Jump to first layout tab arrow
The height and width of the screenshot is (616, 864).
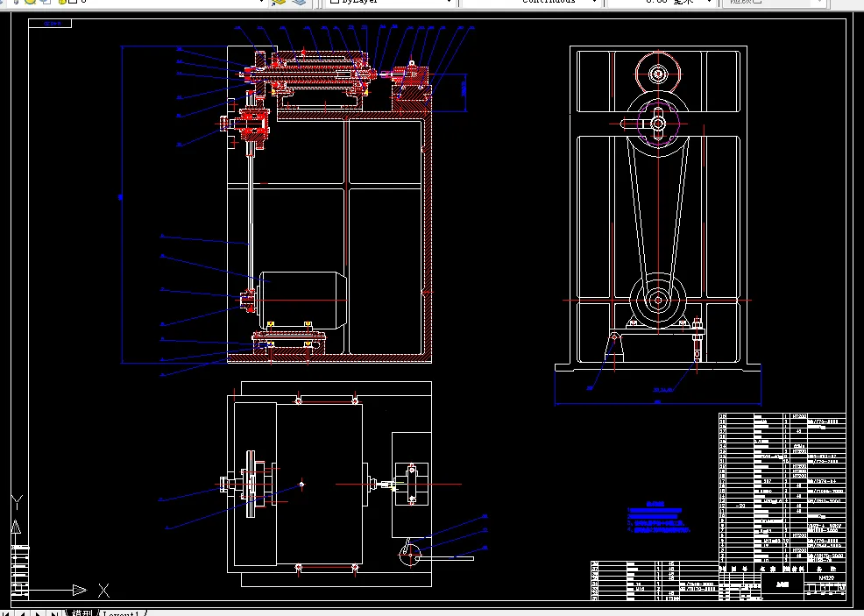pos(7,612)
